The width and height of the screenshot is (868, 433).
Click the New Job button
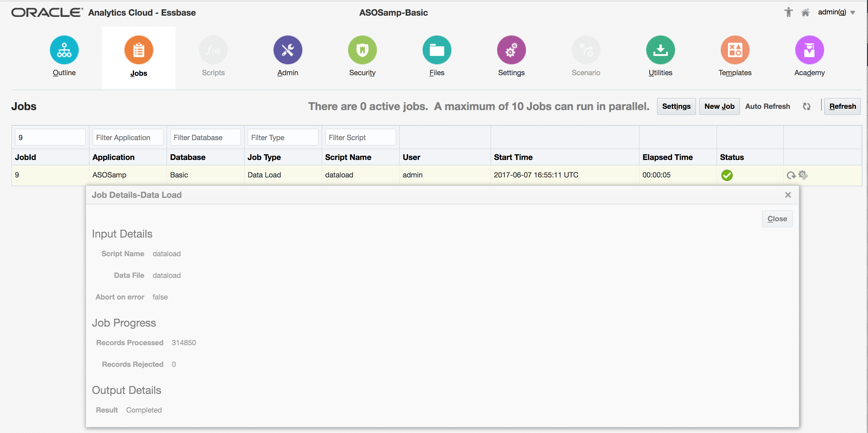(x=719, y=106)
